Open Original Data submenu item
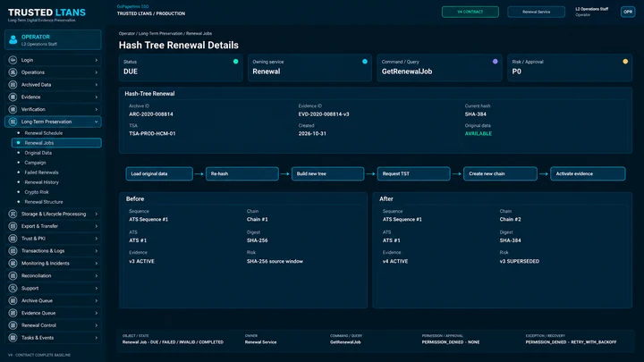This screenshot has width=644, height=362. (x=38, y=153)
